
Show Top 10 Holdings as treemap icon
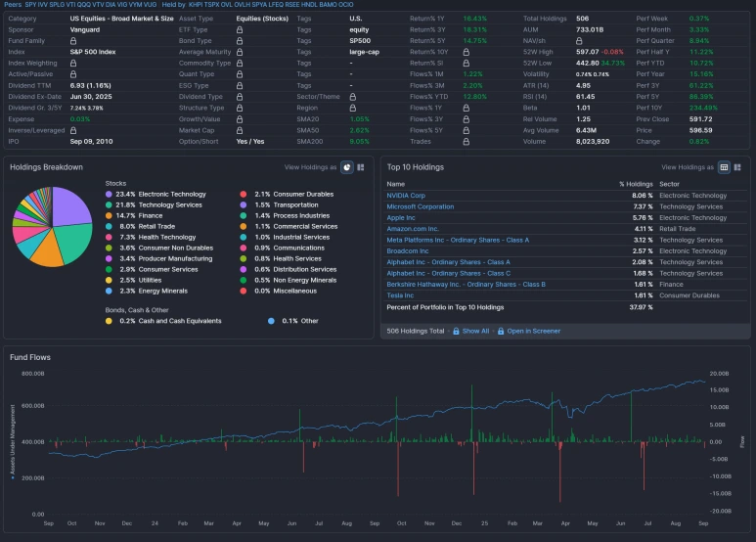(x=737, y=167)
